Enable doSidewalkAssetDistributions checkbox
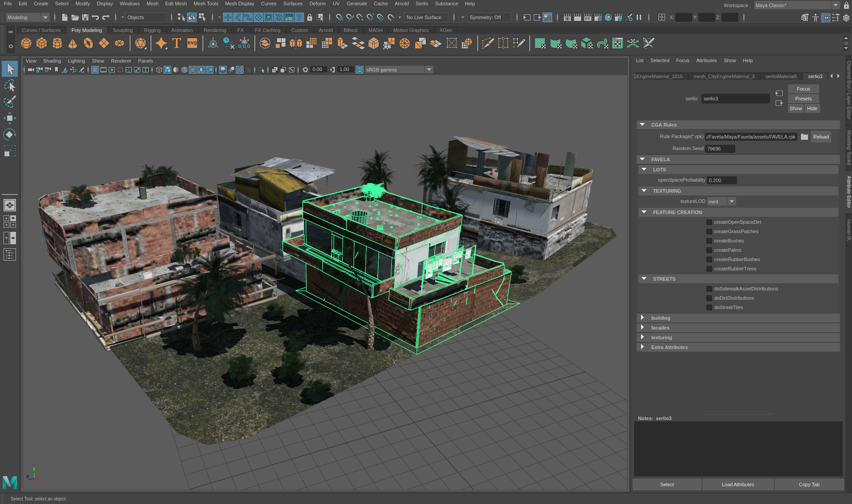This screenshot has width=852, height=504. [x=709, y=289]
